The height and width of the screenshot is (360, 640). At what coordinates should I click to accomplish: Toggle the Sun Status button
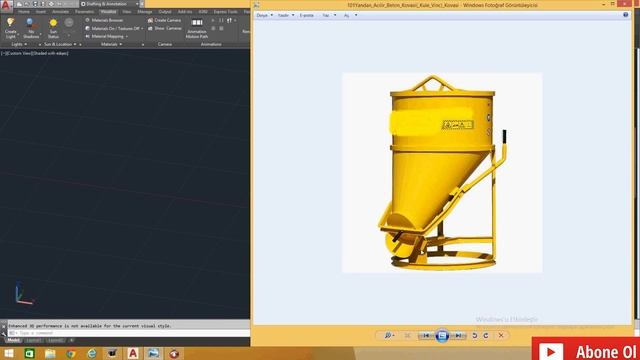tap(53, 28)
